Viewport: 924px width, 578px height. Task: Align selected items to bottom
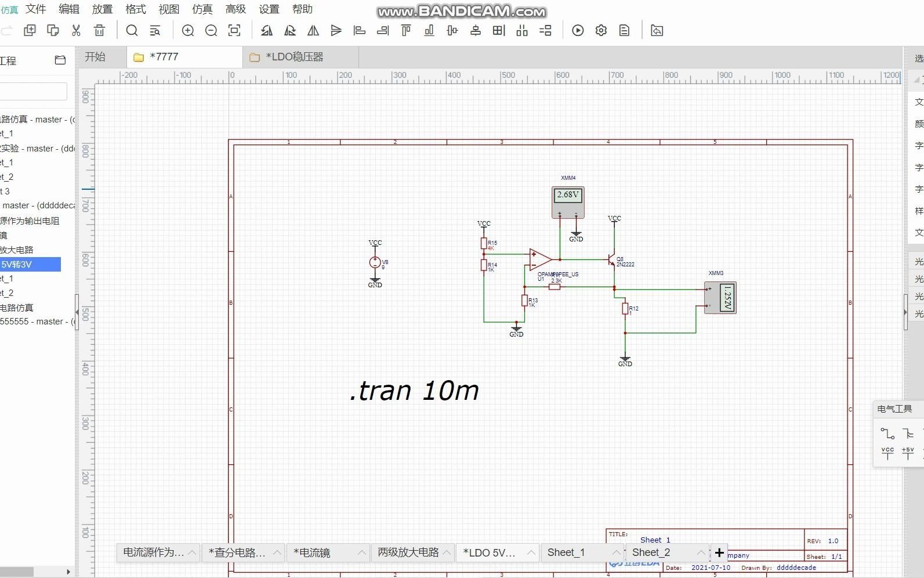pos(429,30)
